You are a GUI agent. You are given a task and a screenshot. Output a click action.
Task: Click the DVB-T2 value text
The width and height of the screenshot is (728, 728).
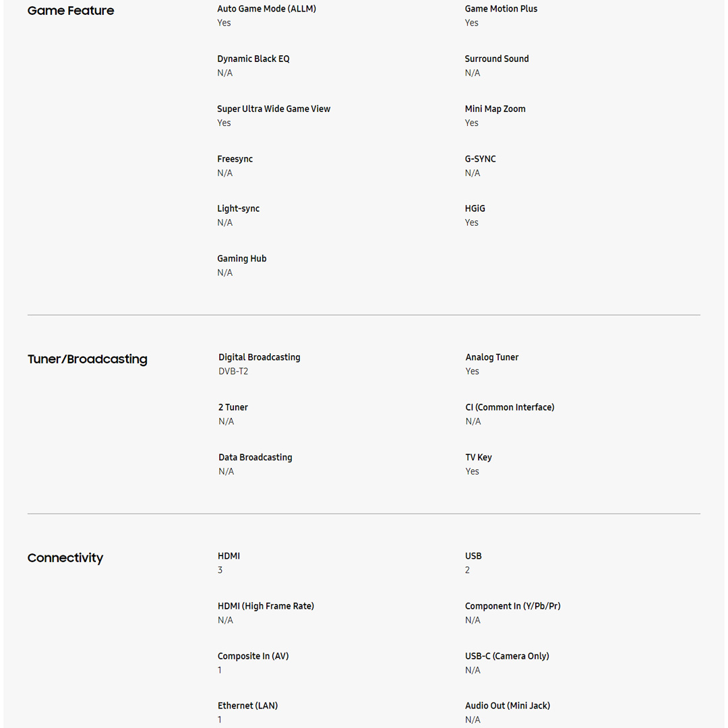pos(233,371)
